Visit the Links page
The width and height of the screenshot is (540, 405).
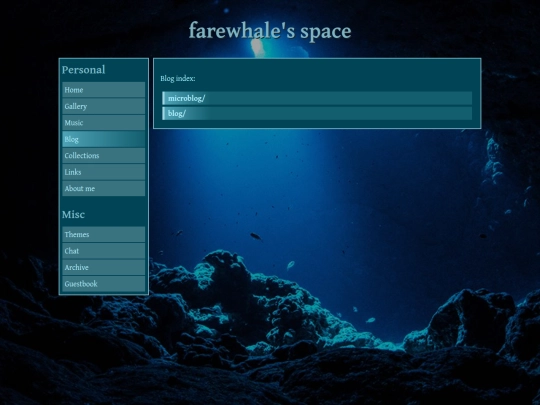[x=104, y=172]
